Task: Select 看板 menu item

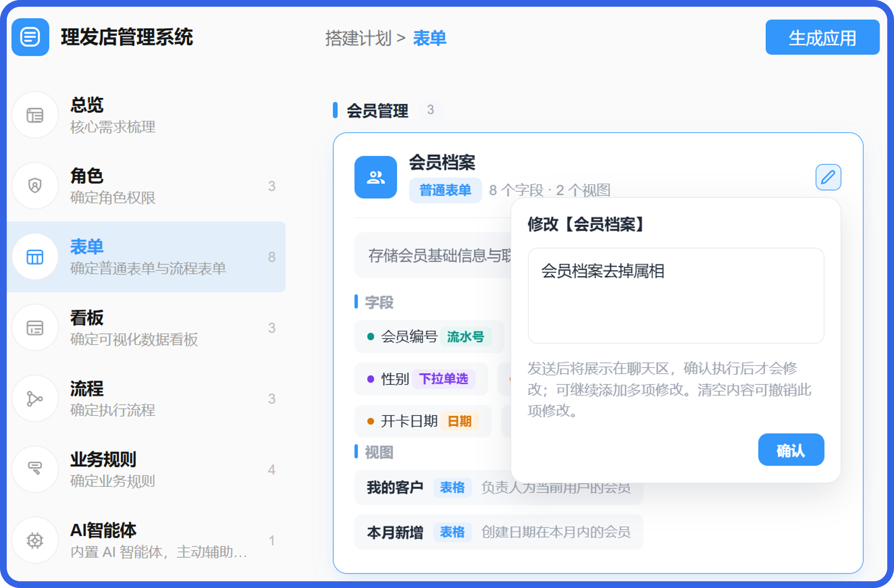Action: point(146,327)
